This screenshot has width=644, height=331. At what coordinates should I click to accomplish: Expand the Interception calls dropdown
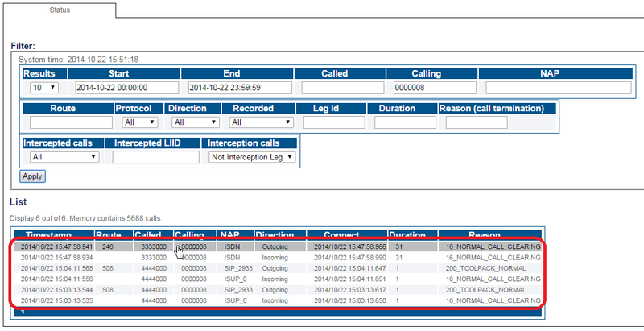coord(252,157)
